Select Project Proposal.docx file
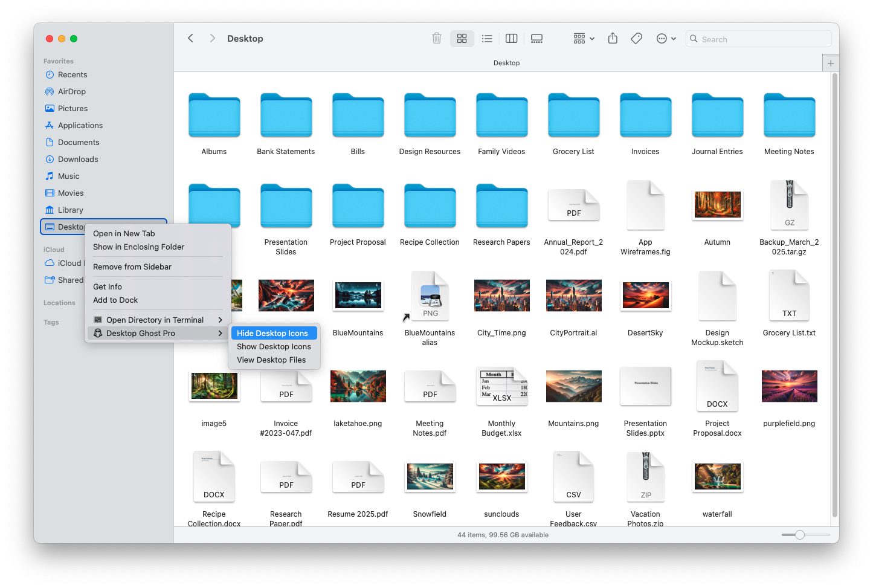This screenshot has width=873, height=588. click(717, 399)
